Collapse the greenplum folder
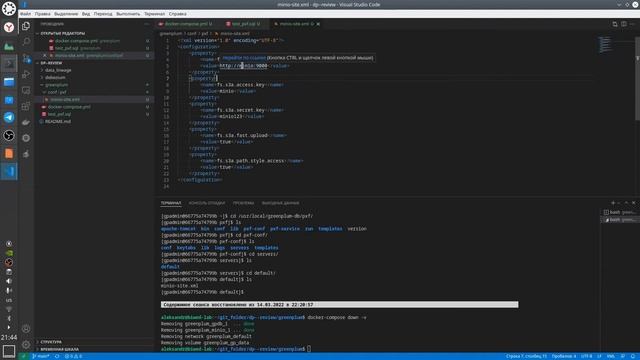 56,85
